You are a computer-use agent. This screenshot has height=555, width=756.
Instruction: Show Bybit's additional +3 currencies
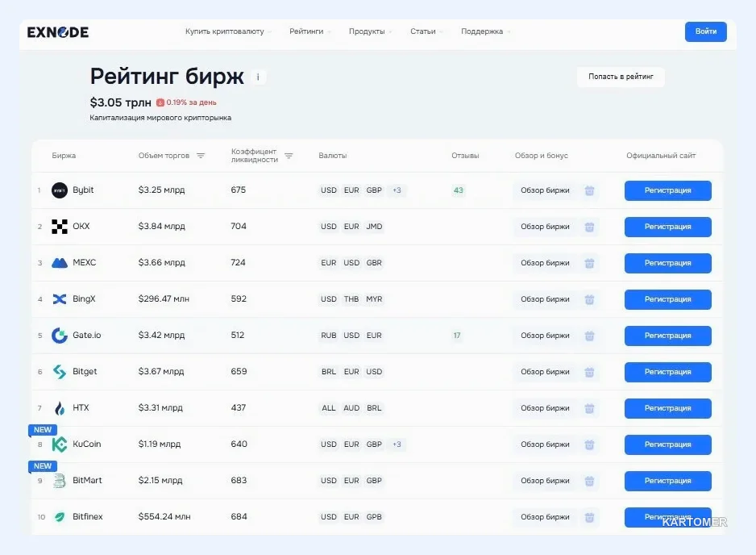coord(397,190)
